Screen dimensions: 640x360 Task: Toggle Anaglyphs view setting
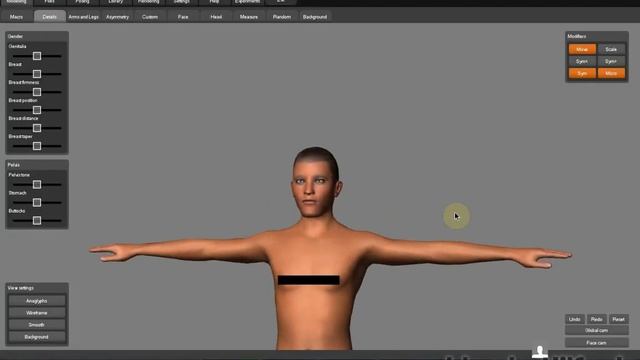pyautogui.click(x=36, y=301)
